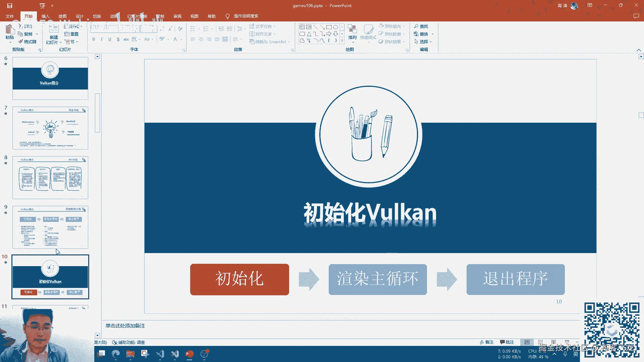This screenshot has height=362, width=644.
Task: Expand the Select (选择) dropdown
Action: pos(423,42)
